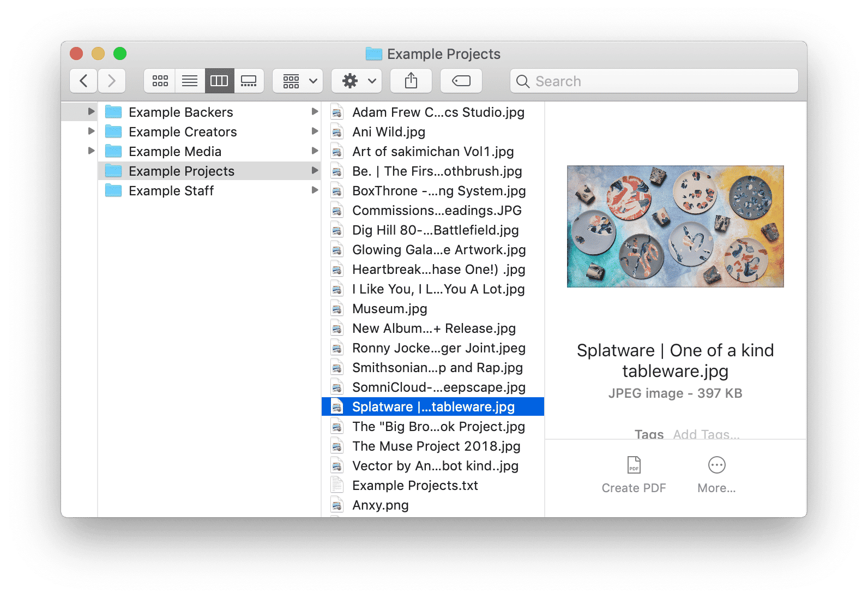868x598 pixels.
Task: Click the Example Projects.txt document icon
Action: click(x=337, y=485)
